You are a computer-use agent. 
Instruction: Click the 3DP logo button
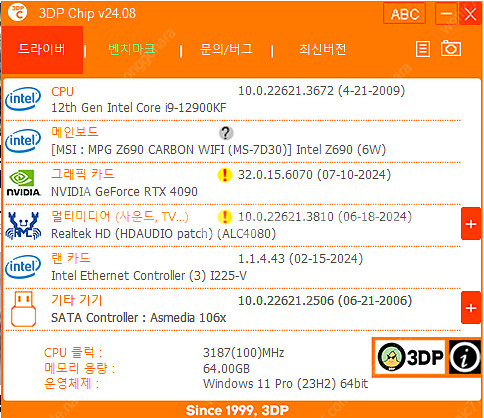[x=410, y=357]
